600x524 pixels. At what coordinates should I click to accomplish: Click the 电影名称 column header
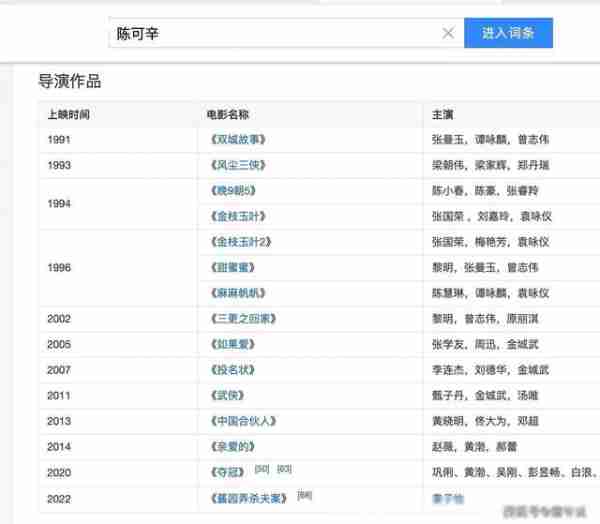pyautogui.click(x=228, y=114)
